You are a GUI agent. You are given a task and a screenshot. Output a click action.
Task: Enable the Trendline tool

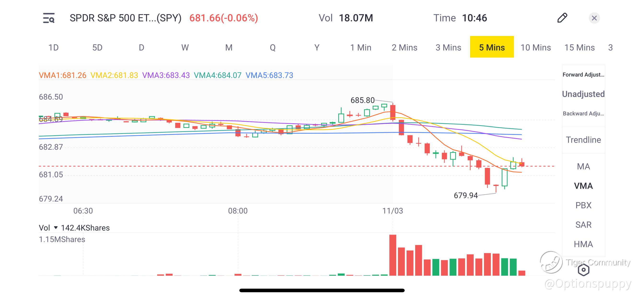(x=583, y=140)
